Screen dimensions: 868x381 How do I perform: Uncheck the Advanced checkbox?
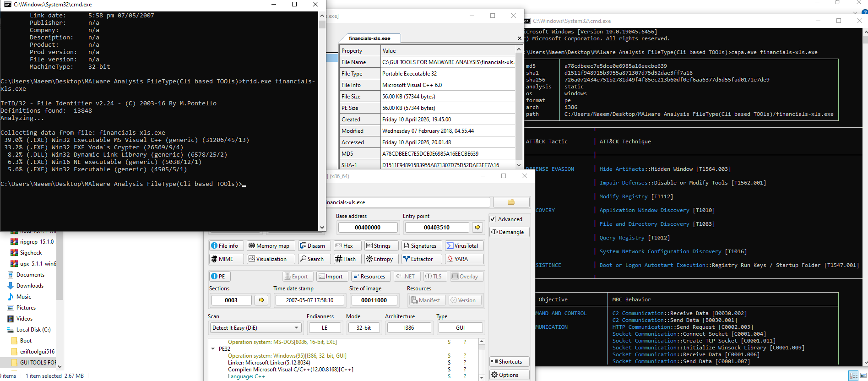coord(493,219)
